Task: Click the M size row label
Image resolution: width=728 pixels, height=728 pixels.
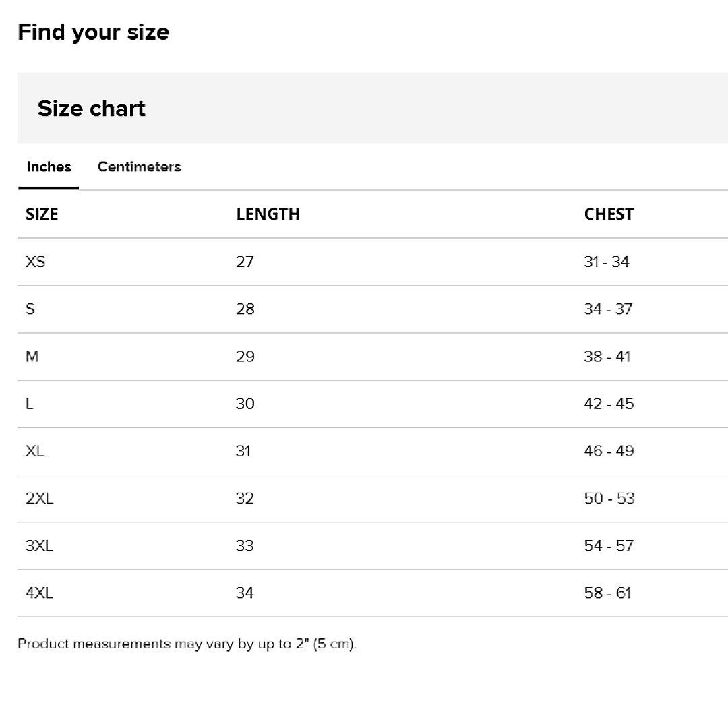Action: pyautogui.click(x=32, y=357)
